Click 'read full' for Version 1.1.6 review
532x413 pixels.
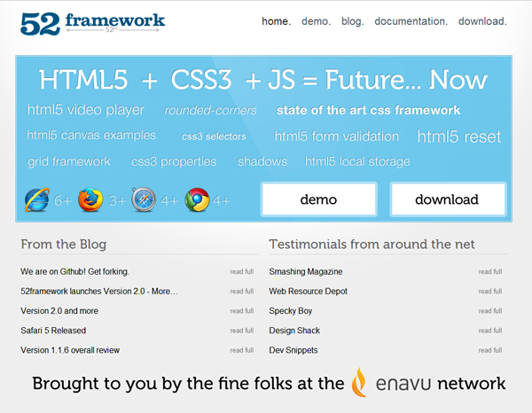coord(242,350)
